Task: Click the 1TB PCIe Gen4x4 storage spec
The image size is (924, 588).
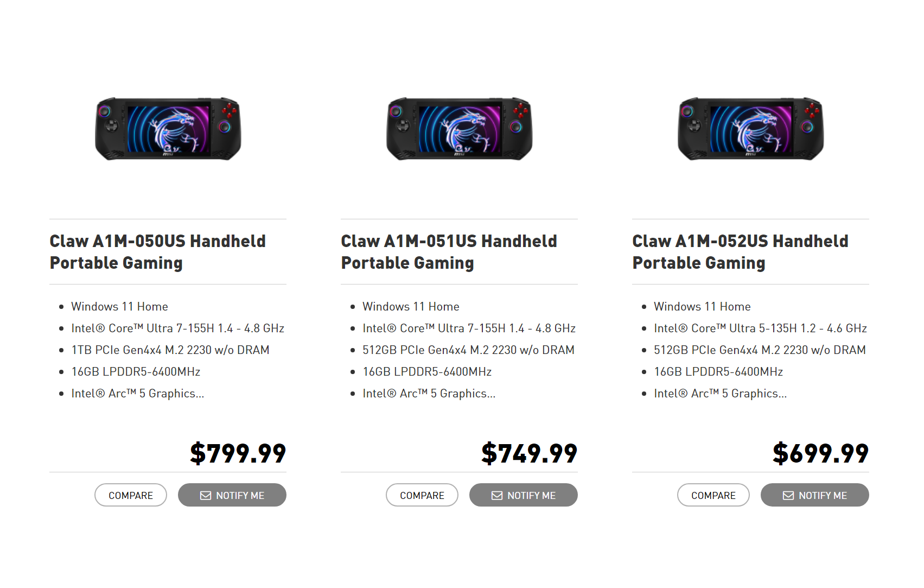Action: tap(170, 350)
